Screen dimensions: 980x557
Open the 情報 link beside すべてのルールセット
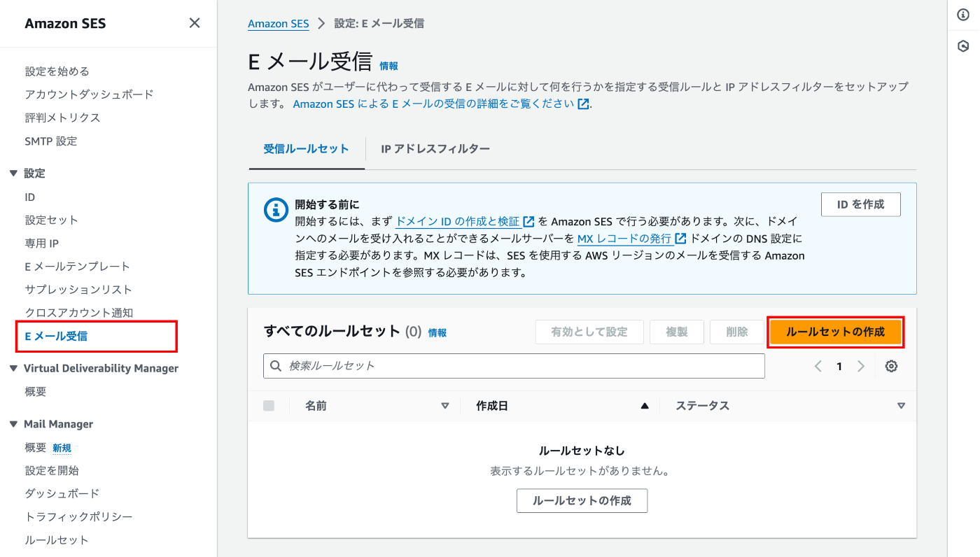[x=437, y=333]
